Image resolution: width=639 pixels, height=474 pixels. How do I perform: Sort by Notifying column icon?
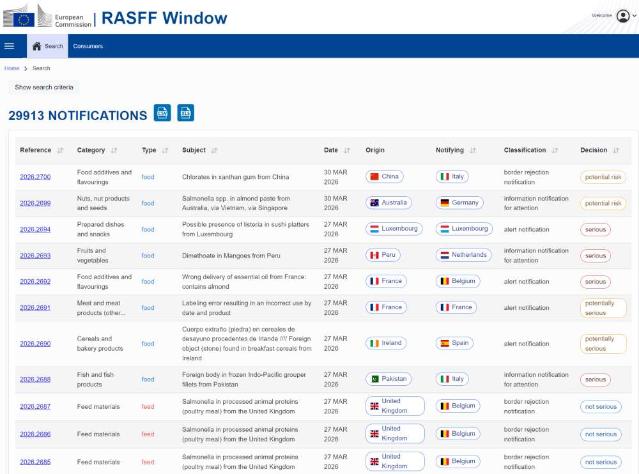click(x=473, y=151)
